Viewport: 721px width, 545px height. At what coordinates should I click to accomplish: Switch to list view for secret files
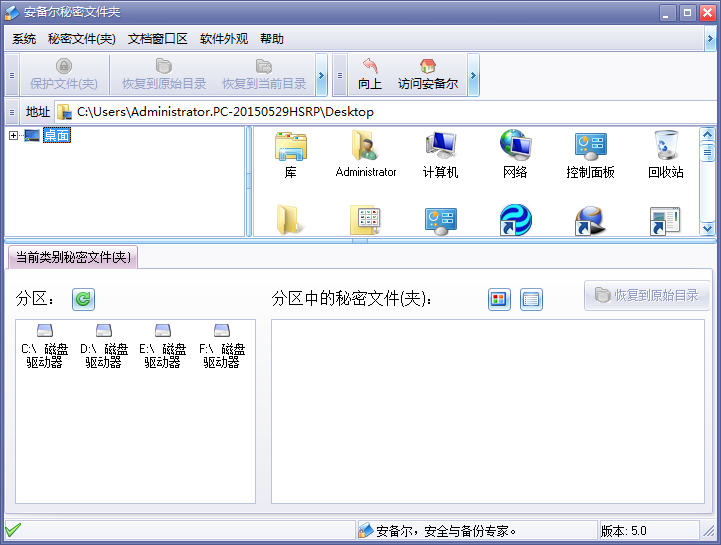coord(531,298)
